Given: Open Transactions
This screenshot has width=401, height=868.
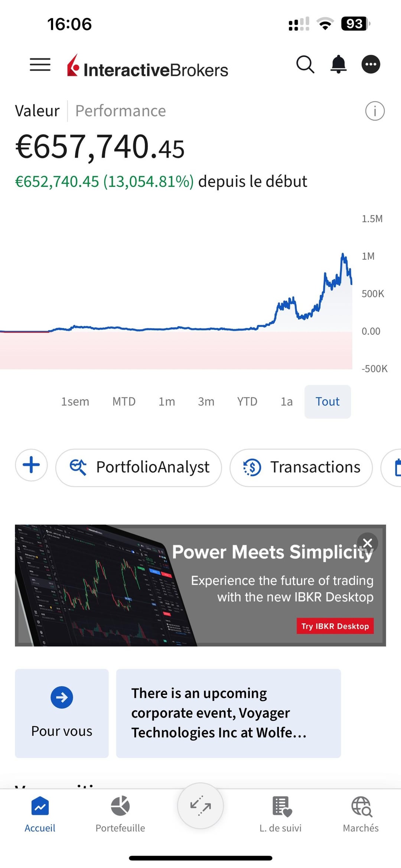Looking at the screenshot, I should pos(301,467).
